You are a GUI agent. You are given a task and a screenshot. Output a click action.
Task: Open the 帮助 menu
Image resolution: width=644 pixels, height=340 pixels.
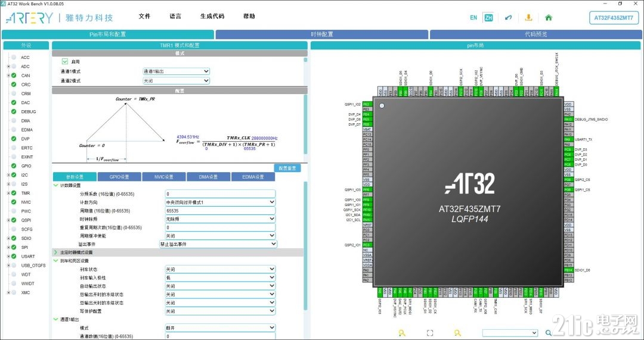coord(249,17)
